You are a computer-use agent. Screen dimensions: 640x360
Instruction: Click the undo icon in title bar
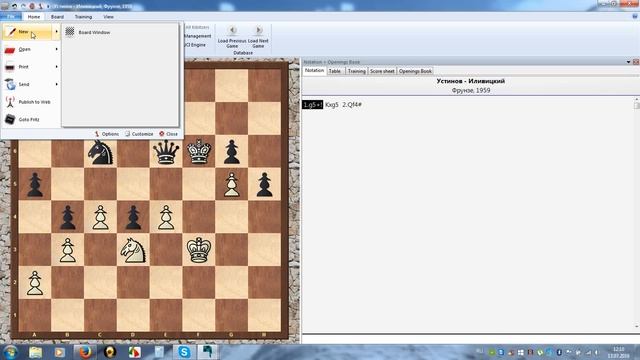click(x=15, y=6)
